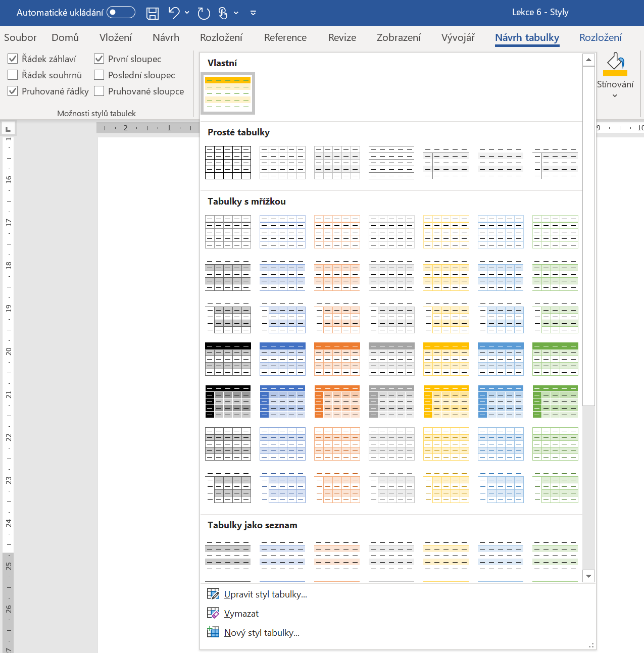The width and height of the screenshot is (644, 653).
Task: Click the Nový styl tabulky plus-table icon
Action: (213, 632)
